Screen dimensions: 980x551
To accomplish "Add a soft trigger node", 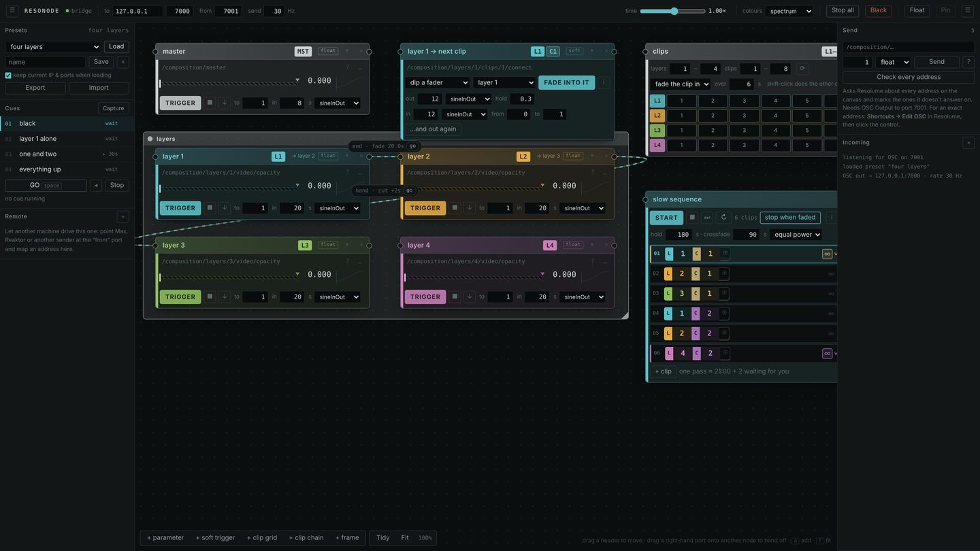I will pos(215,538).
